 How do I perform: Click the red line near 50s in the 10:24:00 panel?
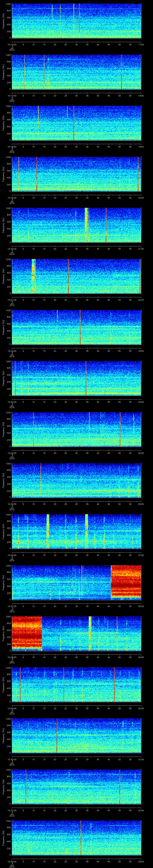point(120,429)
